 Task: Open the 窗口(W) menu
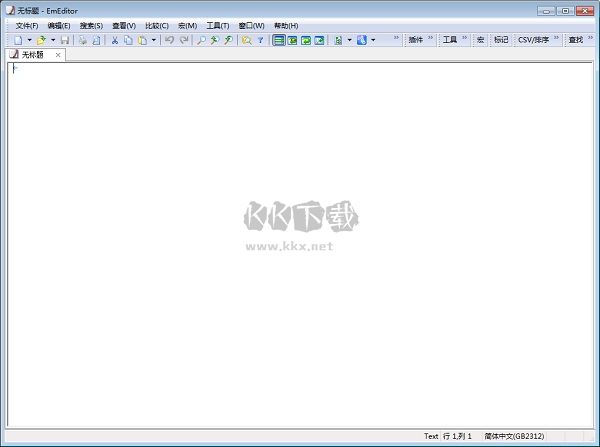pos(251,26)
